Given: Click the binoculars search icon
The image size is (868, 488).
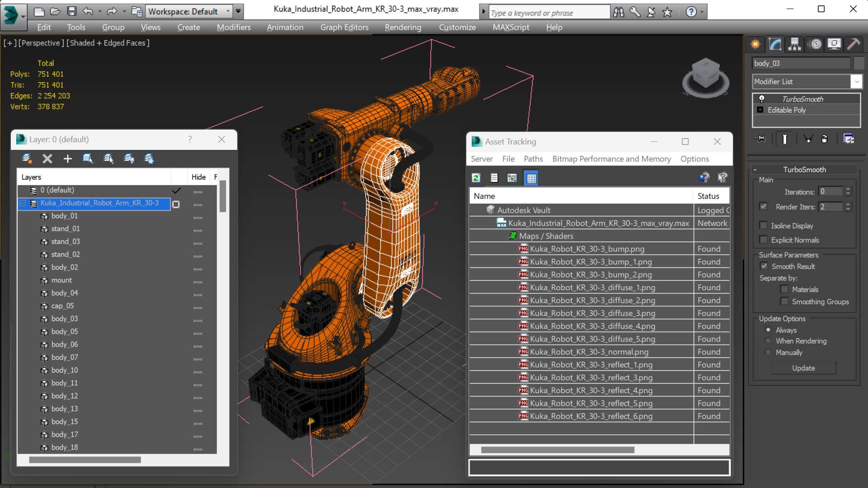Looking at the screenshot, I should pos(619,12).
